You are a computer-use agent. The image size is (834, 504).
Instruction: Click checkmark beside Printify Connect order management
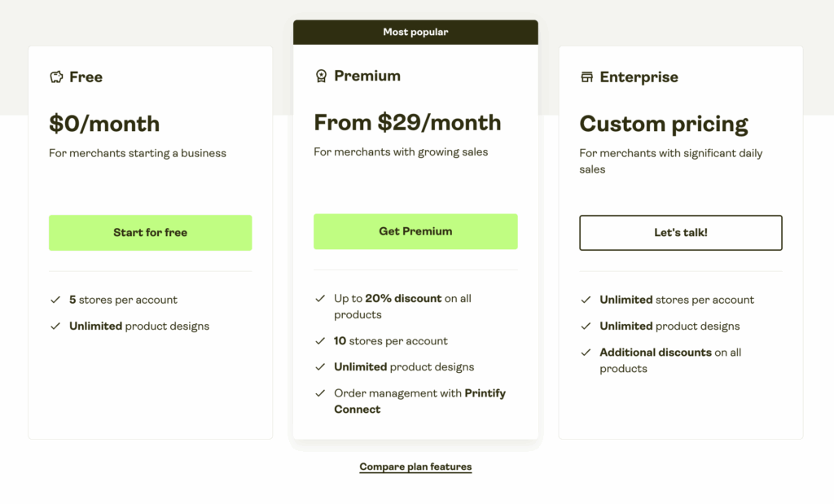320,393
